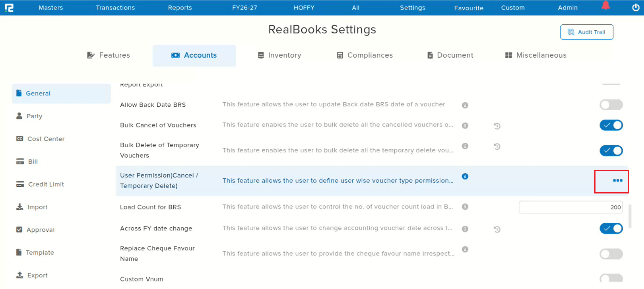Show info for Replace Cheque Favour Name
644x289 pixels.
[465, 249]
